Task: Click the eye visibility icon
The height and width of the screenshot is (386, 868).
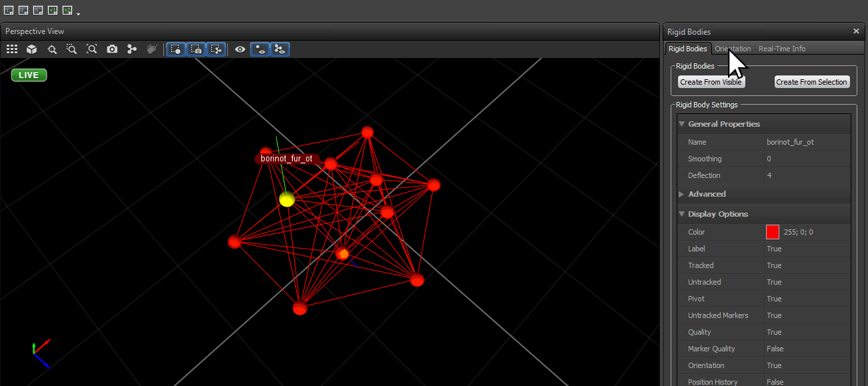Action: (x=240, y=49)
